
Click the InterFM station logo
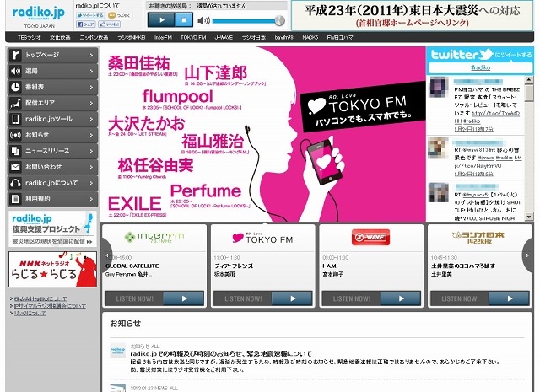coord(154,237)
